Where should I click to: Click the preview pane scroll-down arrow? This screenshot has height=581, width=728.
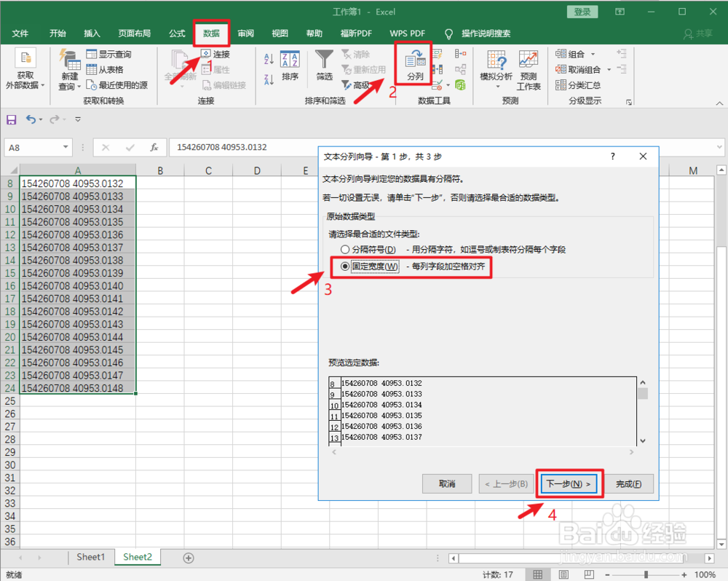point(643,440)
